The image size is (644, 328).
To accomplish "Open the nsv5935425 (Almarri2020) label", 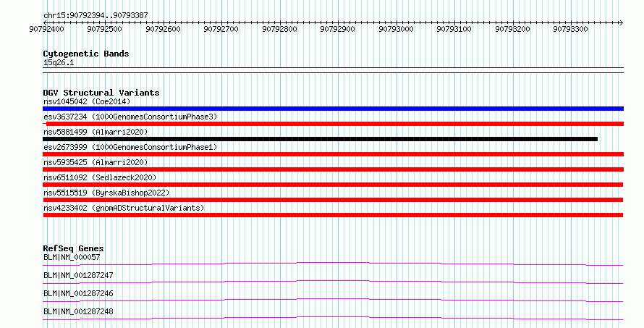I will (96, 162).
